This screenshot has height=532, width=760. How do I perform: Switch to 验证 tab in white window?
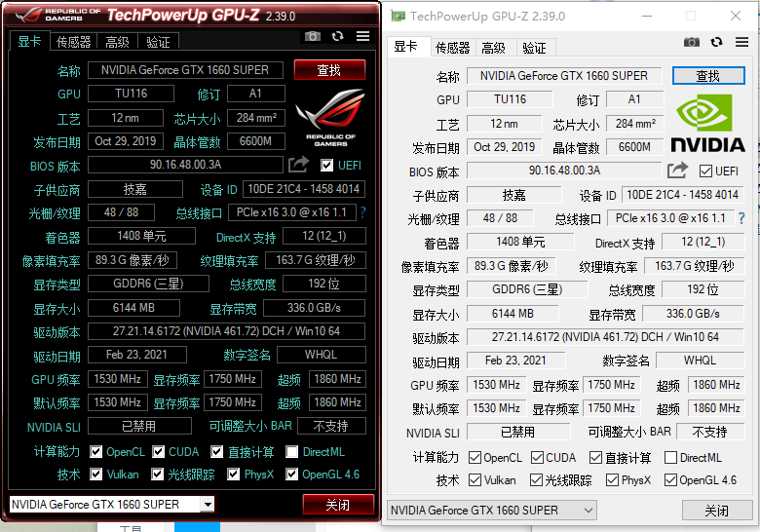535,48
